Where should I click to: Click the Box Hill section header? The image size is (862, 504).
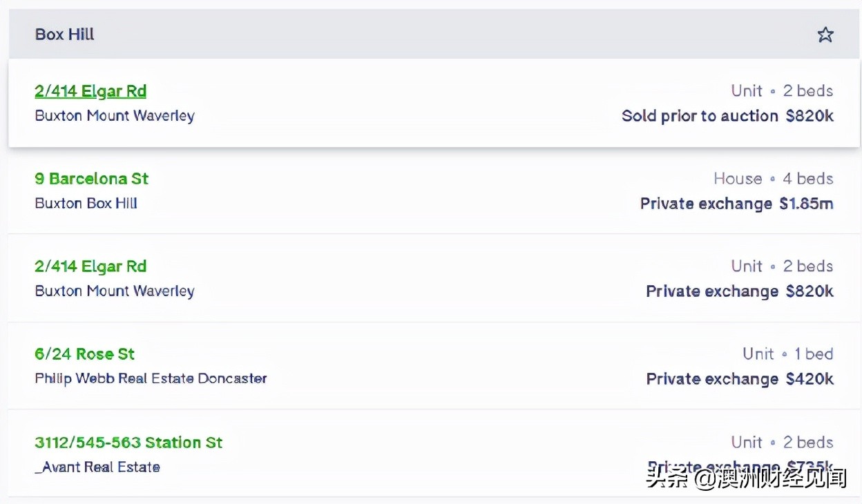(65, 35)
